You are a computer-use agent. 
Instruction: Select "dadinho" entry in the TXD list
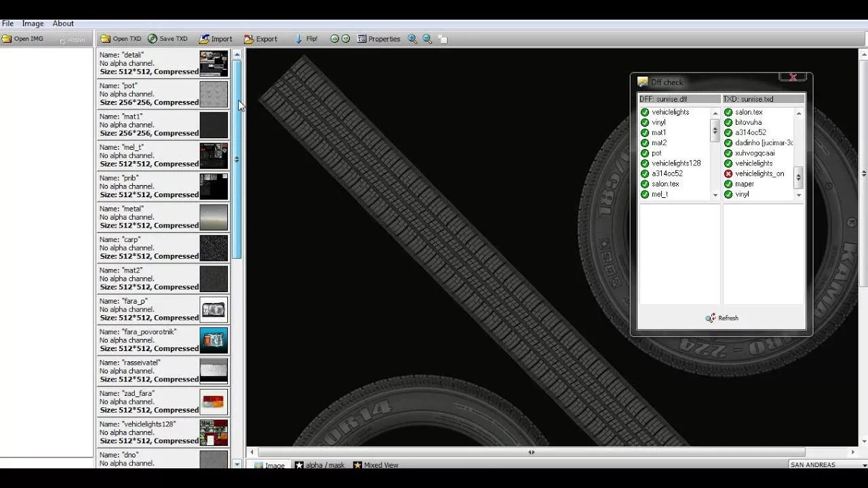(764, 143)
